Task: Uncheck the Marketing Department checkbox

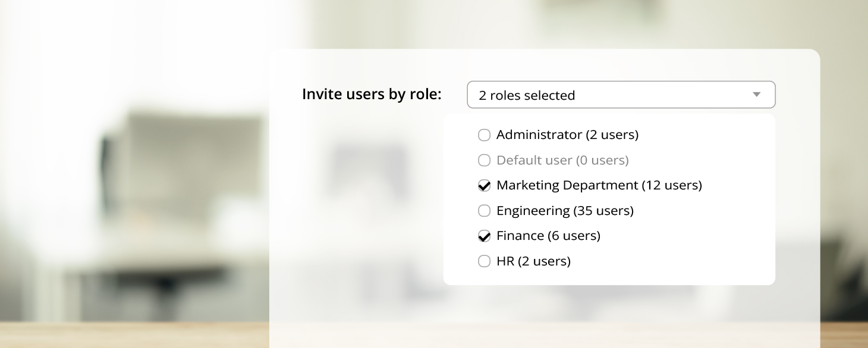Action: [x=484, y=186]
